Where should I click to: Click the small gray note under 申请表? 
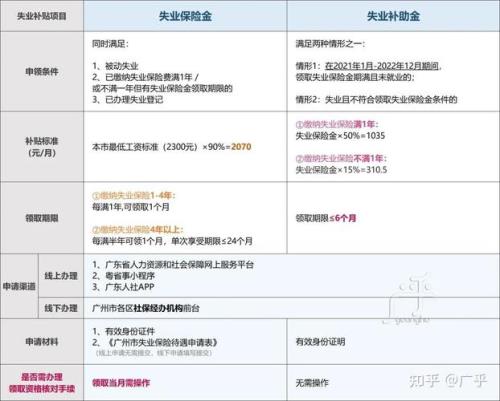pos(154,353)
